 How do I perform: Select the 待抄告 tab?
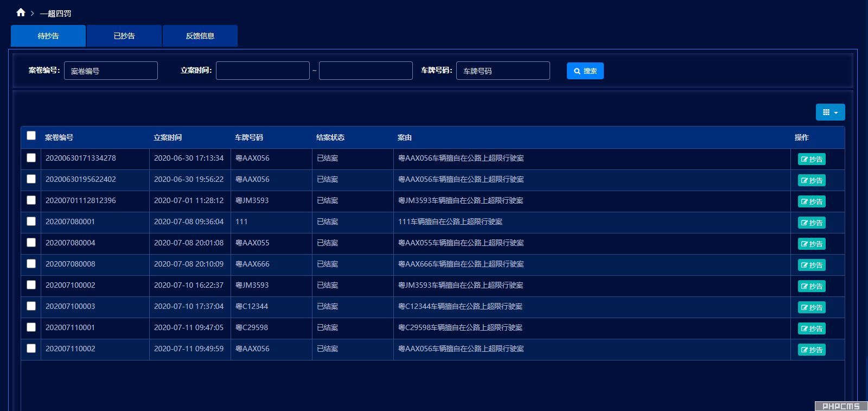click(48, 36)
